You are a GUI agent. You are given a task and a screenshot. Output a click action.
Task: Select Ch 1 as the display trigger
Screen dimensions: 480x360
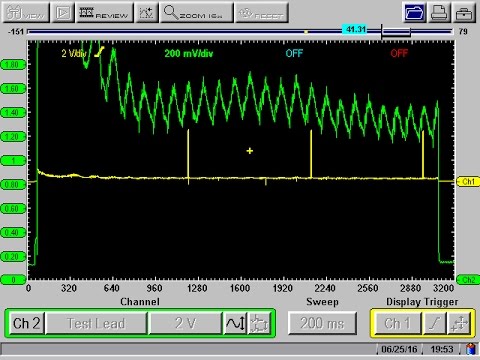coord(398,323)
